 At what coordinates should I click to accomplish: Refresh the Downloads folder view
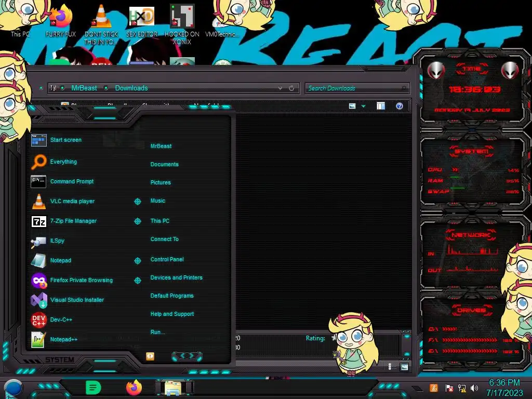pos(291,88)
